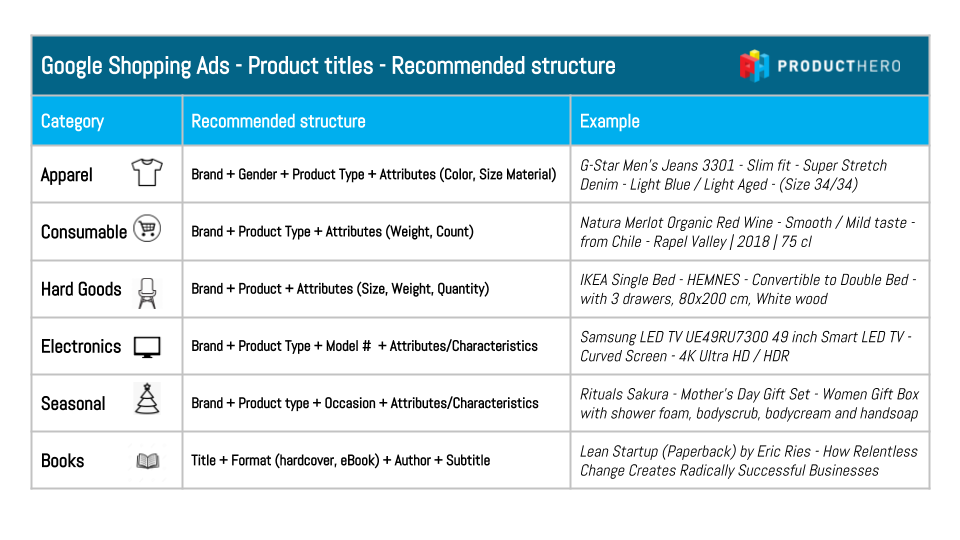Click the G-Star Men's Jeans example text
The height and width of the screenshot is (540, 960).
click(733, 174)
